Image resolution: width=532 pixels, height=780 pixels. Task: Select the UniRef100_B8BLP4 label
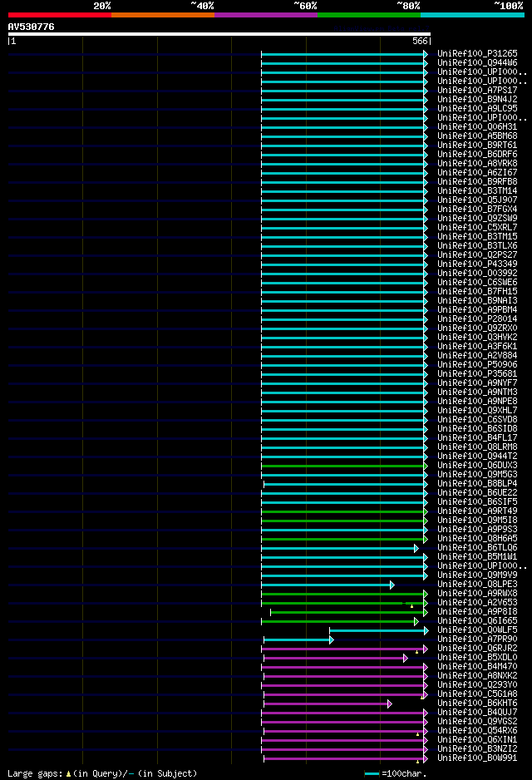(x=477, y=483)
